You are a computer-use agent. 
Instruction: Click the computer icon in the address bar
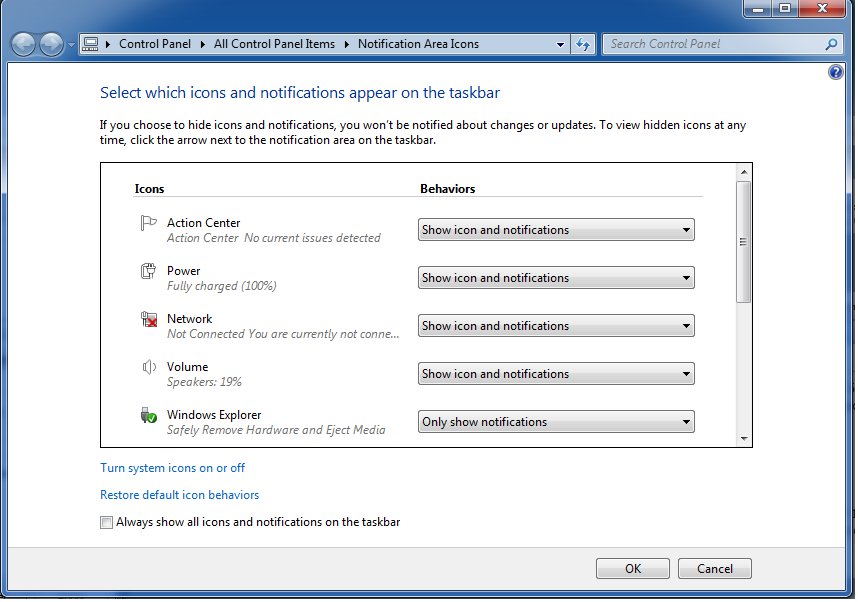click(x=90, y=44)
